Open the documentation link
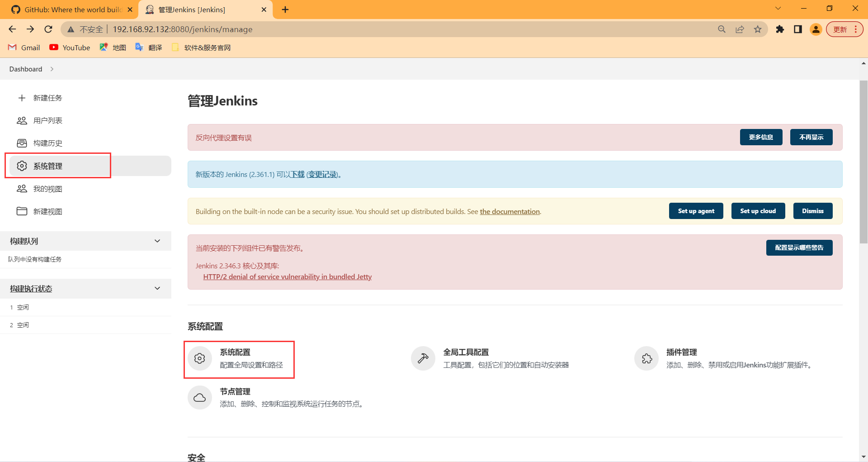The image size is (868, 462). (x=509, y=211)
